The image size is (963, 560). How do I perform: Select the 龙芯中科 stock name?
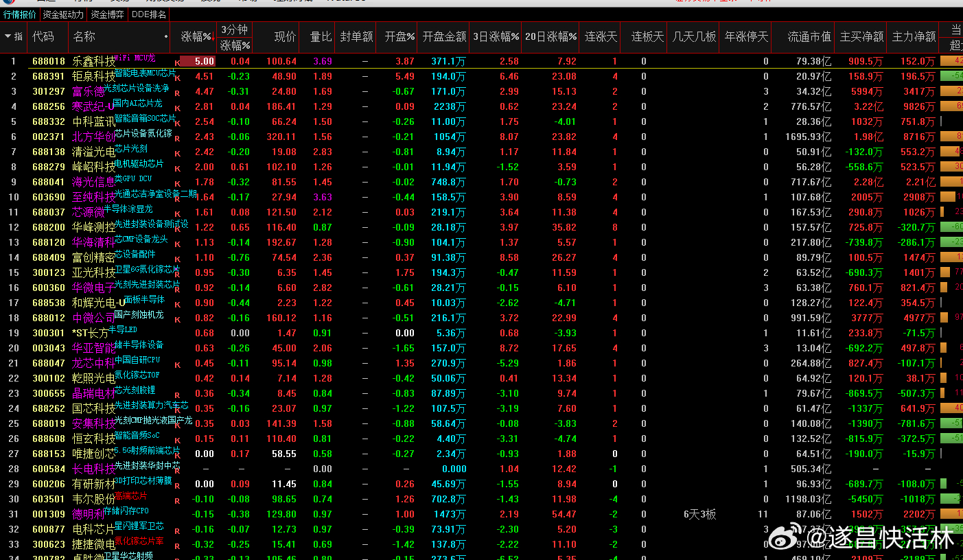pyautogui.click(x=94, y=364)
